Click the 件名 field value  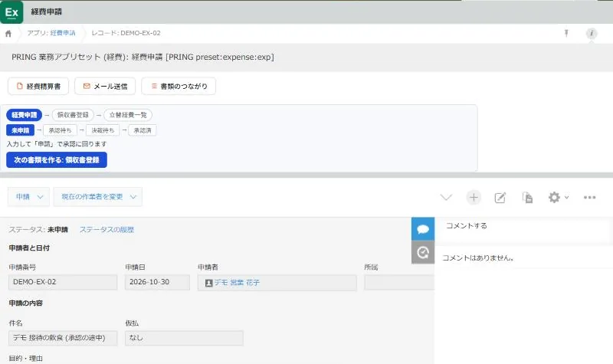[x=63, y=338]
